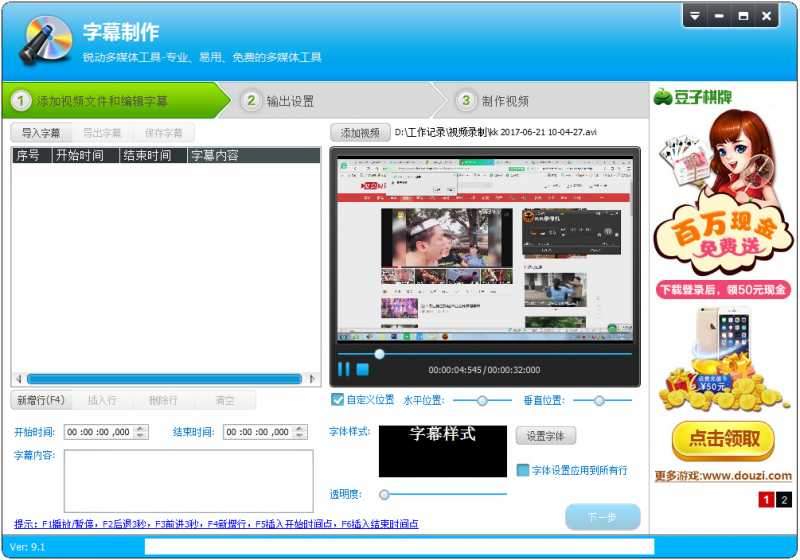Click the video preview frame
This screenshot has height=560, width=800.
[485, 249]
